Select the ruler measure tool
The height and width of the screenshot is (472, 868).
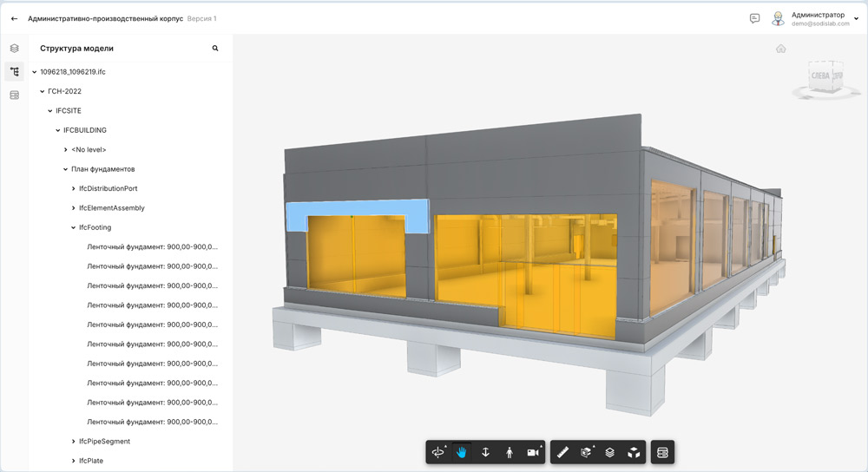click(x=562, y=452)
